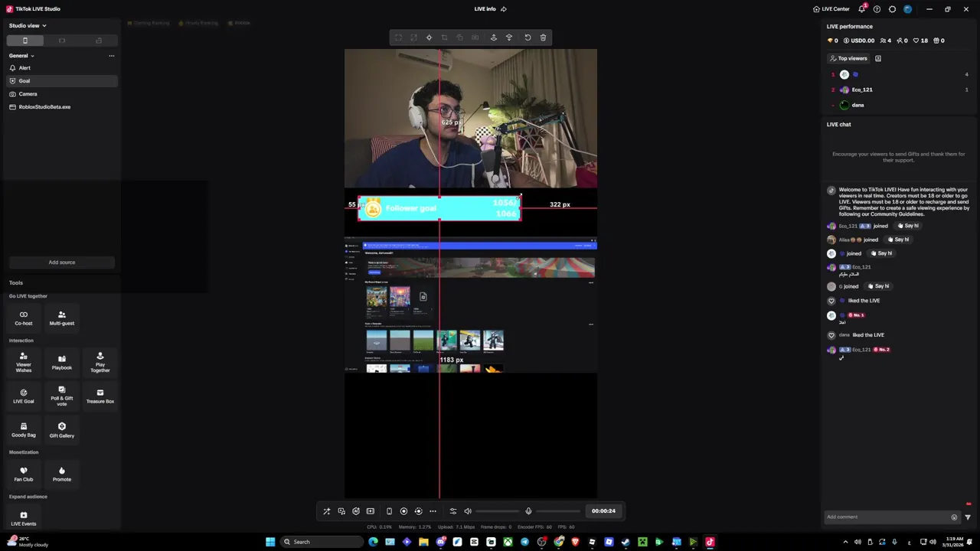This screenshot has width=980, height=551.
Task: Open the emoji picker in comment box
Action: point(954,517)
